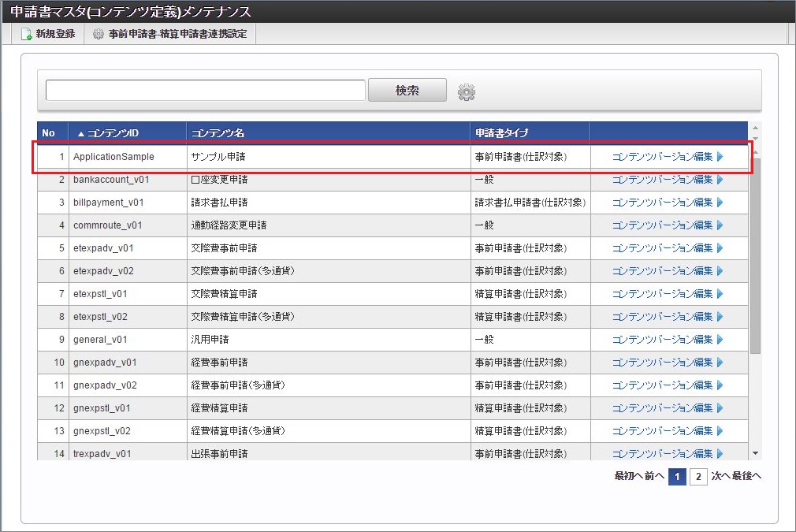The image size is (796, 532).
Task: Click the search input field
Action: pos(205,90)
